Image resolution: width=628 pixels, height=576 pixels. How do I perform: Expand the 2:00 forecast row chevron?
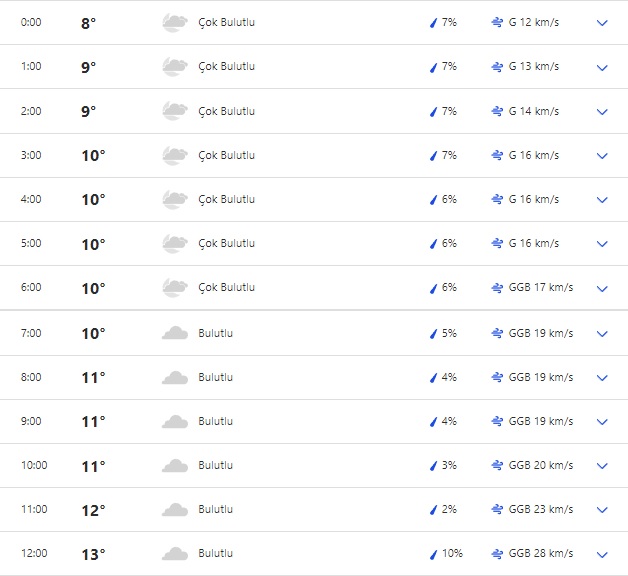click(x=602, y=112)
